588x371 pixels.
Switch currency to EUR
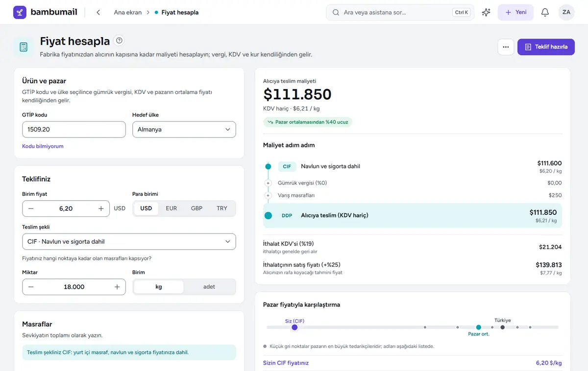click(x=171, y=209)
